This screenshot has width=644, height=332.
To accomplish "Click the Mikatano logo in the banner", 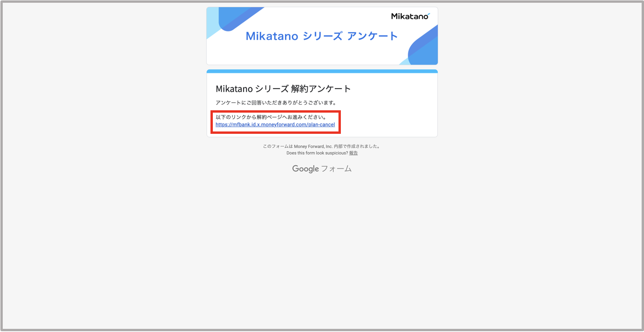I will point(410,16).
